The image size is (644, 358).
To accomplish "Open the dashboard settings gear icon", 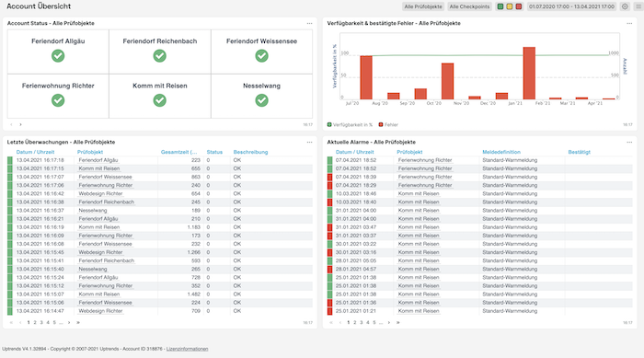I will click(x=625, y=6).
